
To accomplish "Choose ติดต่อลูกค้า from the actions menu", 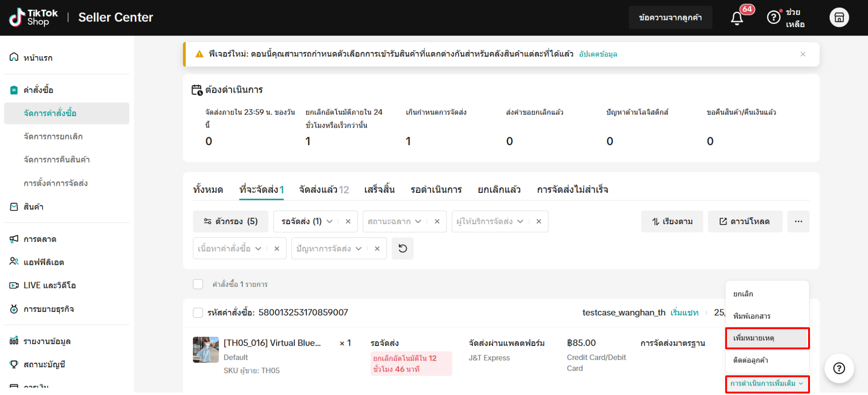I will [767, 360].
